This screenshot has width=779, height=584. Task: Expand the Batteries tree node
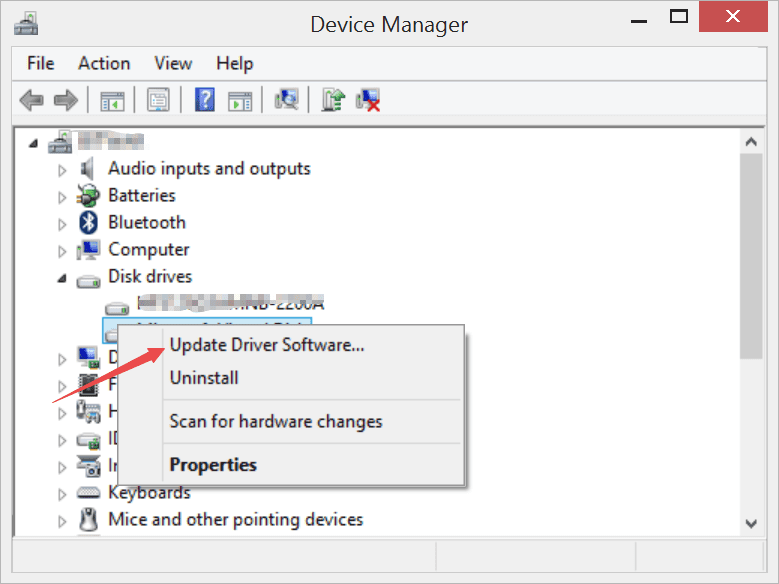pyautogui.click(x=63, y=197)
